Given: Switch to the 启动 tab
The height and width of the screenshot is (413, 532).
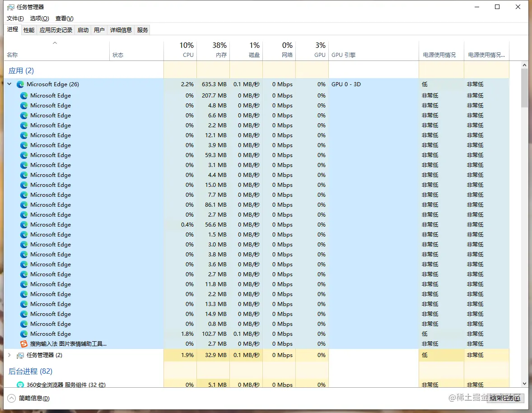Looking at the screenshot, I should 83,30.
